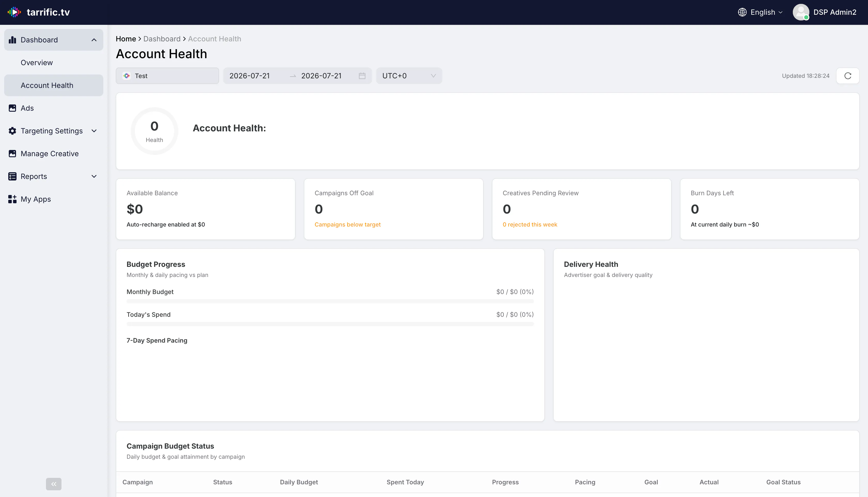Click the end date field 2026-07-21

pos(321,76)
